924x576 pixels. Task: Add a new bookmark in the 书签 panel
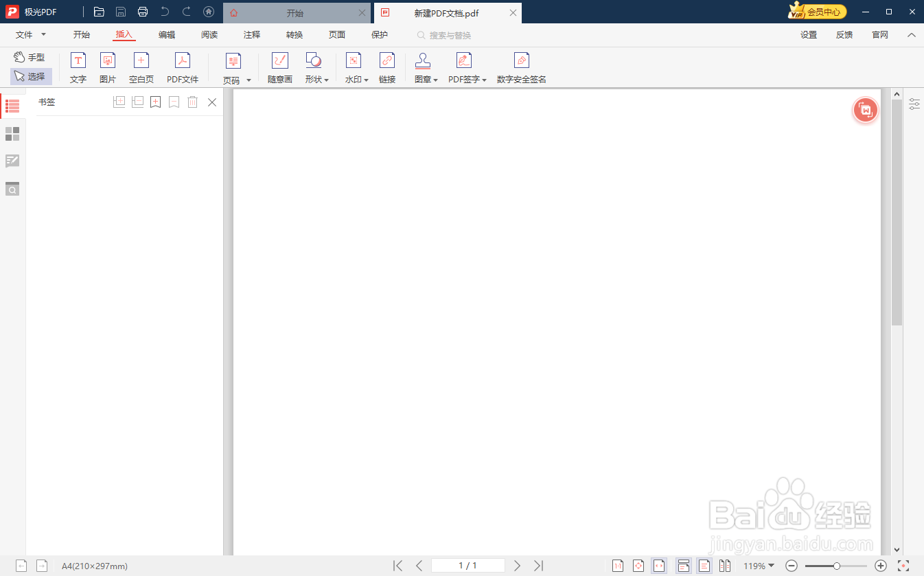[x=156, y=102]
